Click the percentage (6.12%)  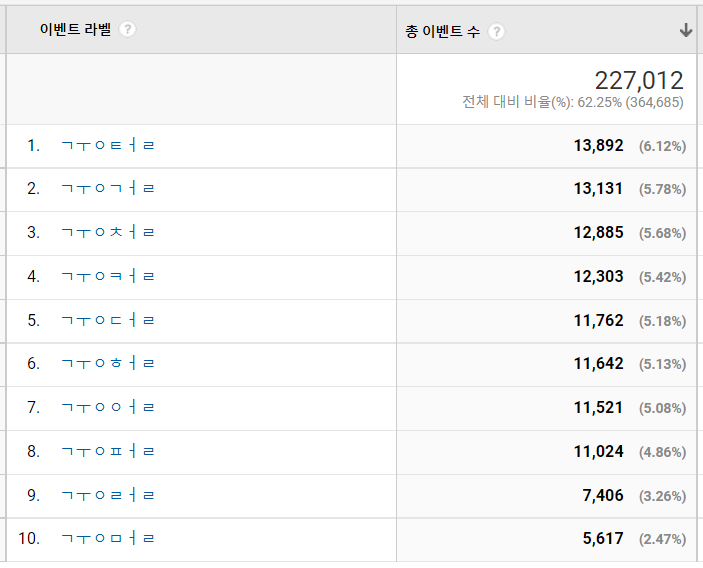tap(663, 146)
